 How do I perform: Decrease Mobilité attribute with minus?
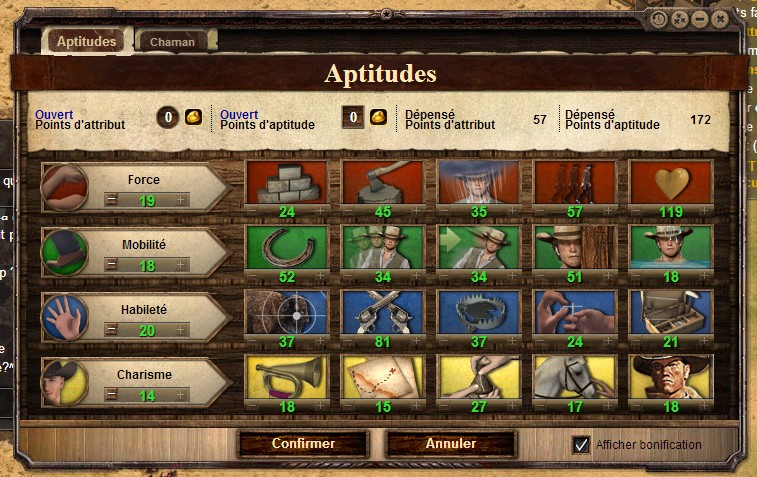112,265
